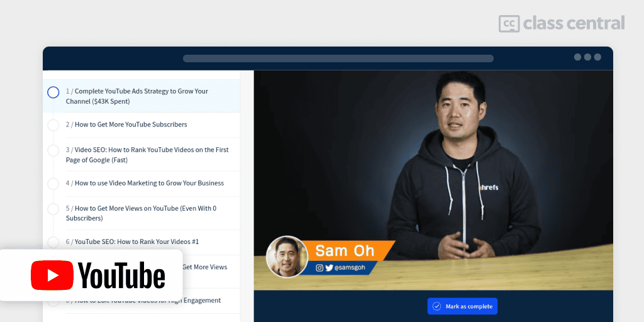Open lesson 'Video SEO: How to Rank YouTube Videos'
This screenshot has width=644, height=322.
tap(147, 155)
